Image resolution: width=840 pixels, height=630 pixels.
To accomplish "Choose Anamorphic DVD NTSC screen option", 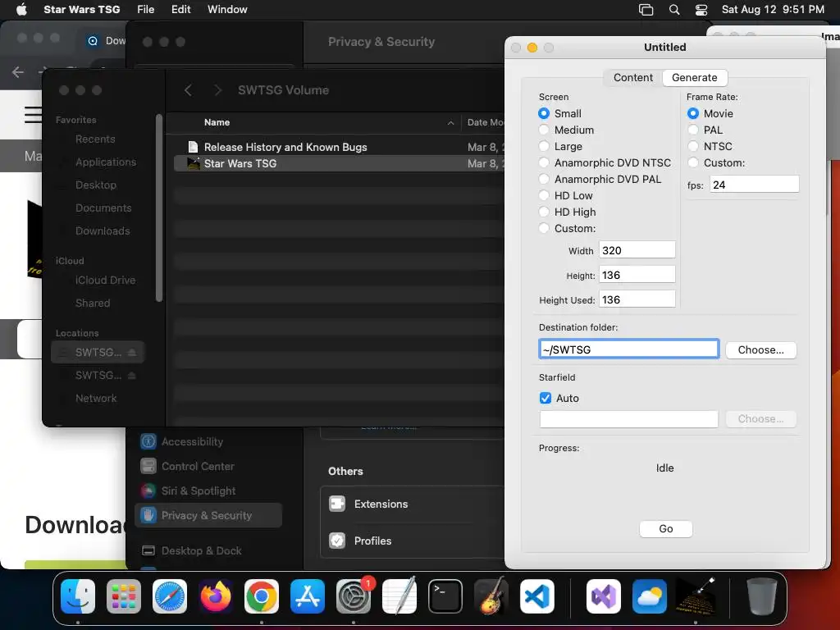I will click(544, 162).
